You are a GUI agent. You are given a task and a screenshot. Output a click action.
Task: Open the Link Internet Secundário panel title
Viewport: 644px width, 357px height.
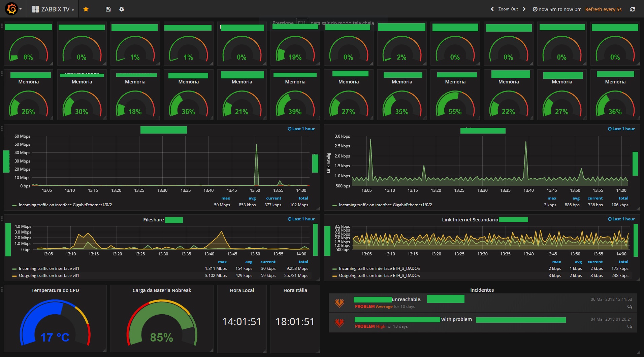470,220
